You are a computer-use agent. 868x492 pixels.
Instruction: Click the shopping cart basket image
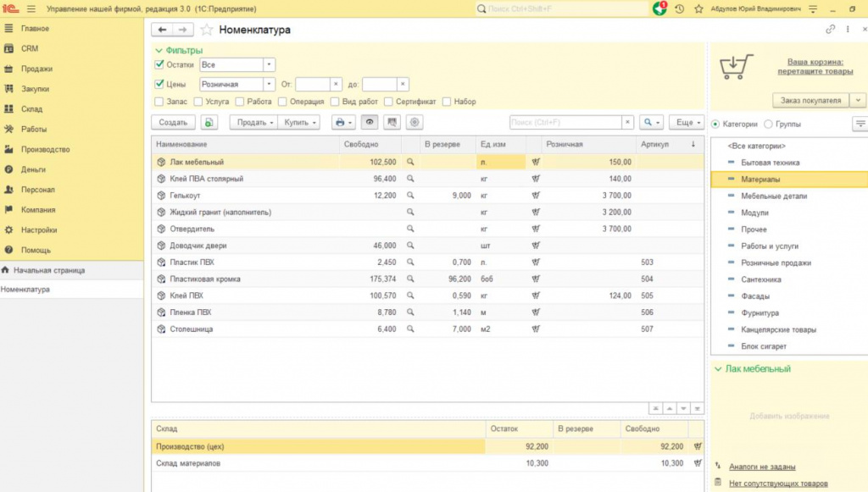point(737,67)
